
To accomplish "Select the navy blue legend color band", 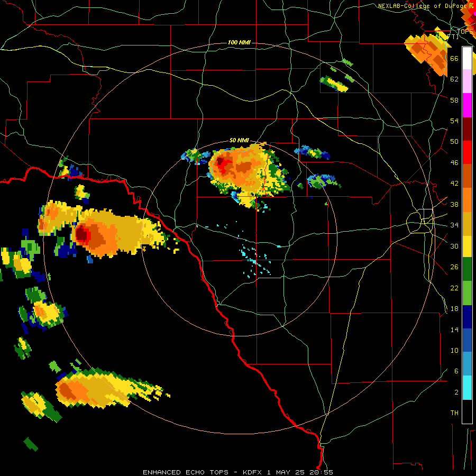I will coord(467,317).
